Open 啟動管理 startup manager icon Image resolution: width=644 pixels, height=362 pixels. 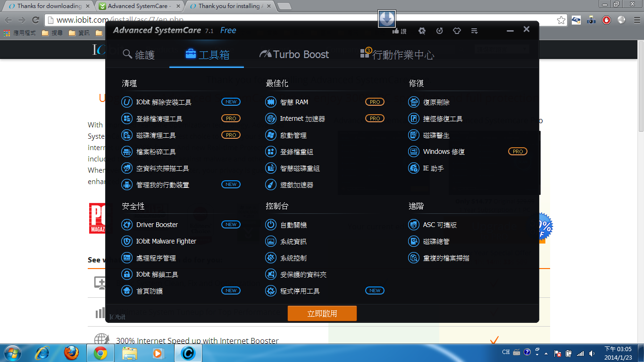(x=270, y=135)
